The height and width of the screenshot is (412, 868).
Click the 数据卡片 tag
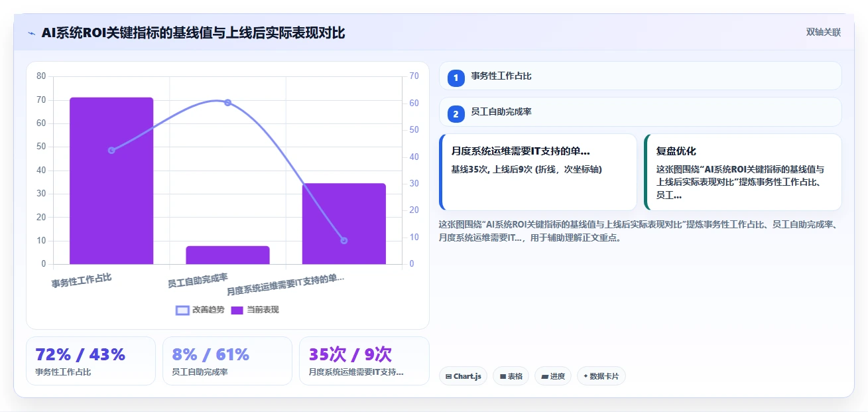[601, 376]
